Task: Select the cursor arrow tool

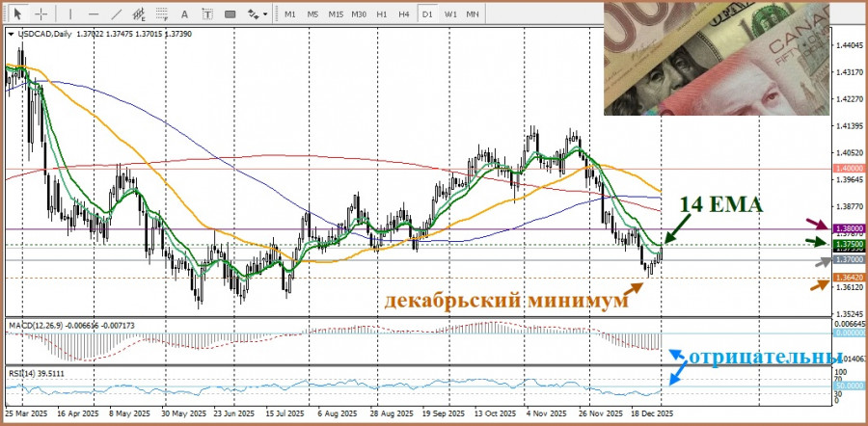Action: coord(18,13)
